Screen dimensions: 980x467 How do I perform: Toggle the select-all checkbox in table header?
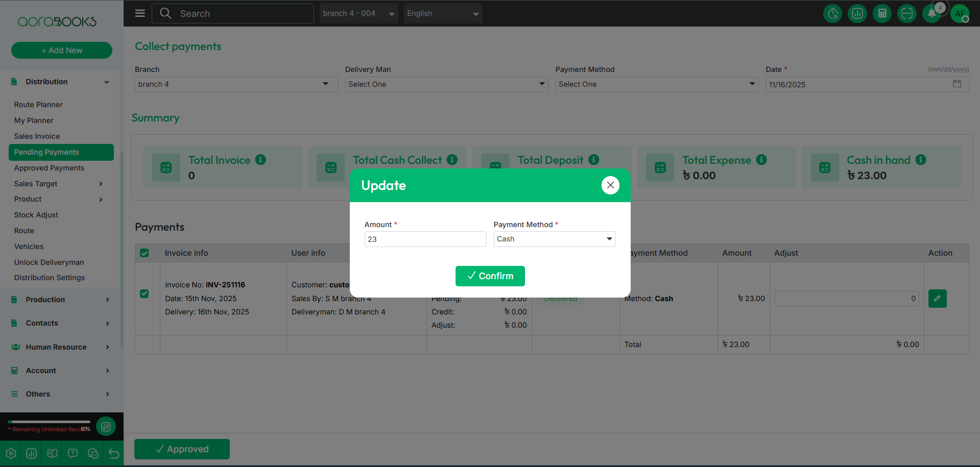click(145, 253)
